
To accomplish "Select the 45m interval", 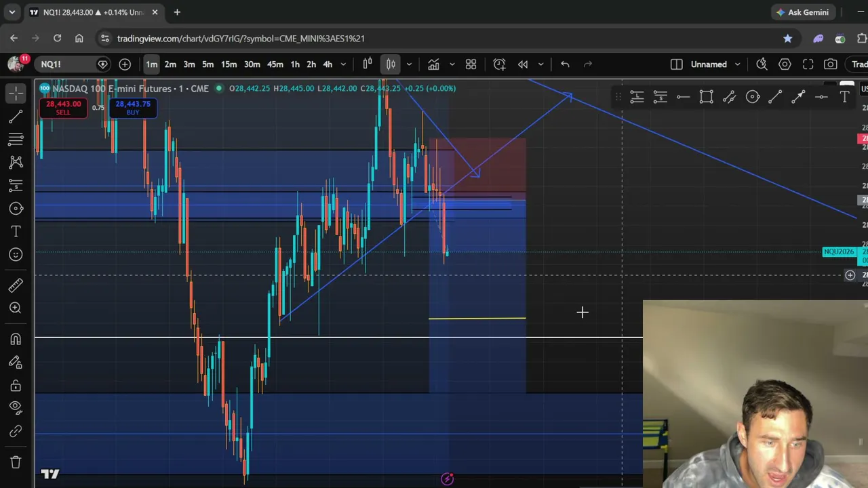I will (x=275, y=64).
